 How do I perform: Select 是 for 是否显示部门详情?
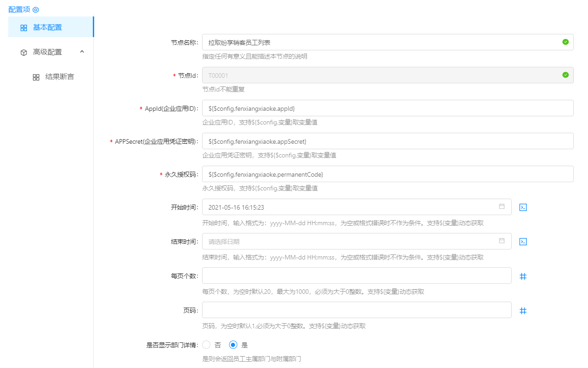click(233, 345)
